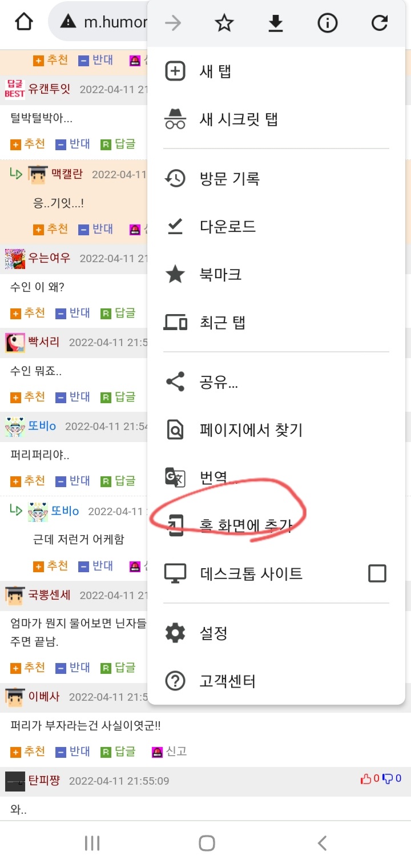Reload the page with the refresh icon

pyautogui.click(x=380, y=23)
